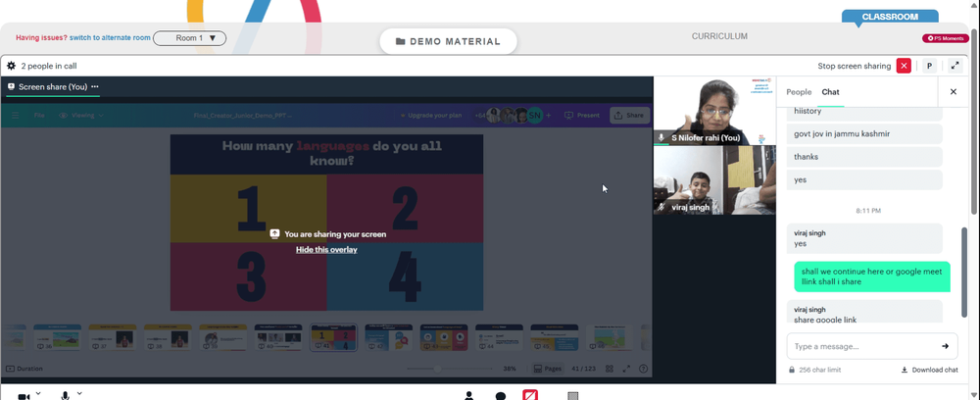Toggle microphone at the bottom bar
Image resolution: width=980 pixels, height=400 pixels.
65,396
